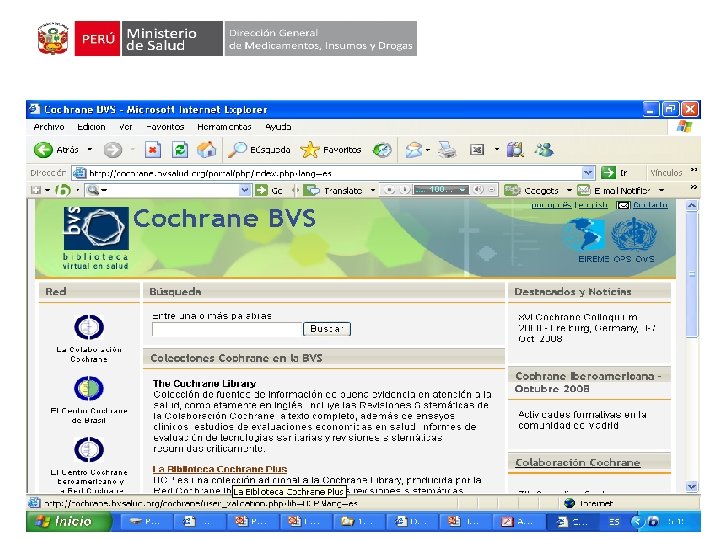The height and width of the screenshot is (540, 720).
Task: Open the Mail envelope icon
Action: 413,150
